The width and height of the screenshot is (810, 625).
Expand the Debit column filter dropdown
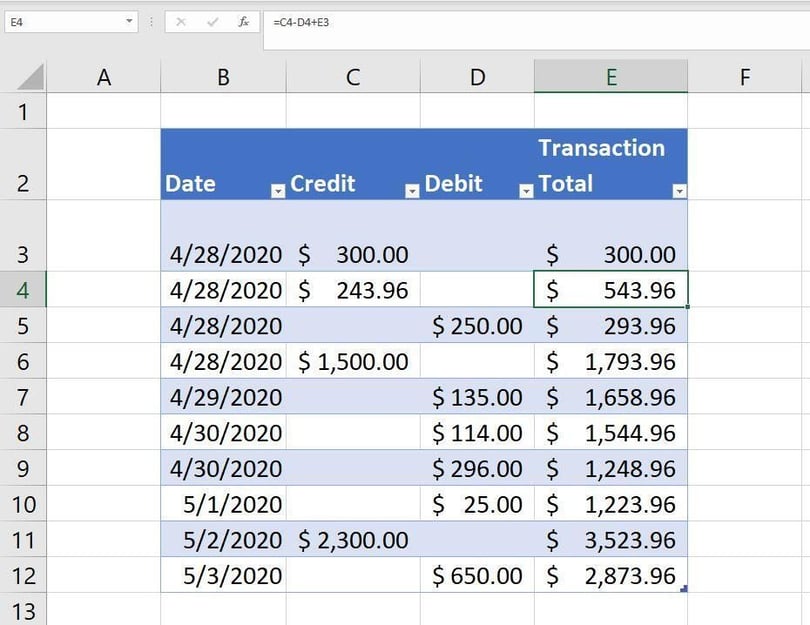(x=526, y=191)
